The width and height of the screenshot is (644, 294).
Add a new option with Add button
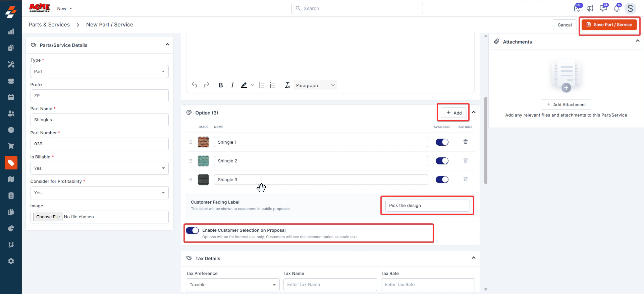[x=454, y=113]
